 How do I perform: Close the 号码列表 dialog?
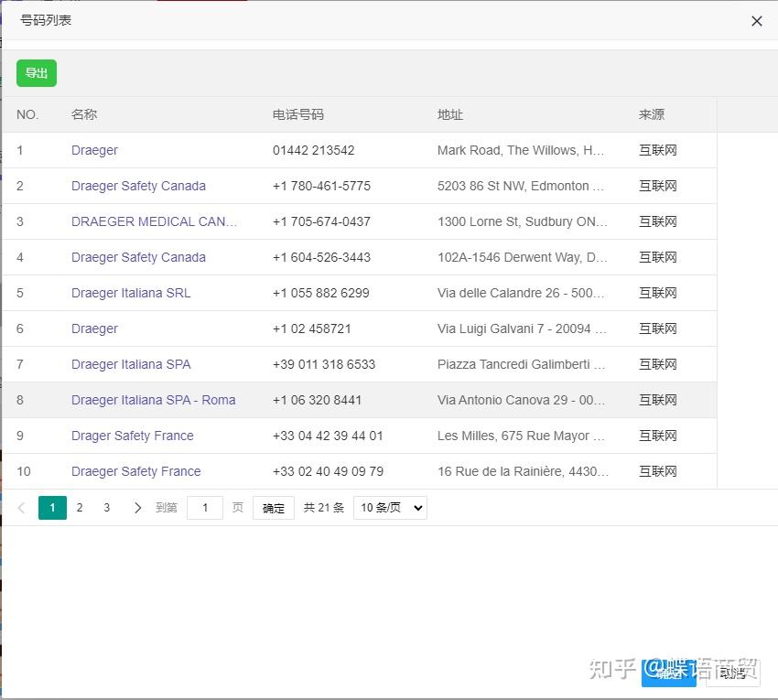[756, 21]
